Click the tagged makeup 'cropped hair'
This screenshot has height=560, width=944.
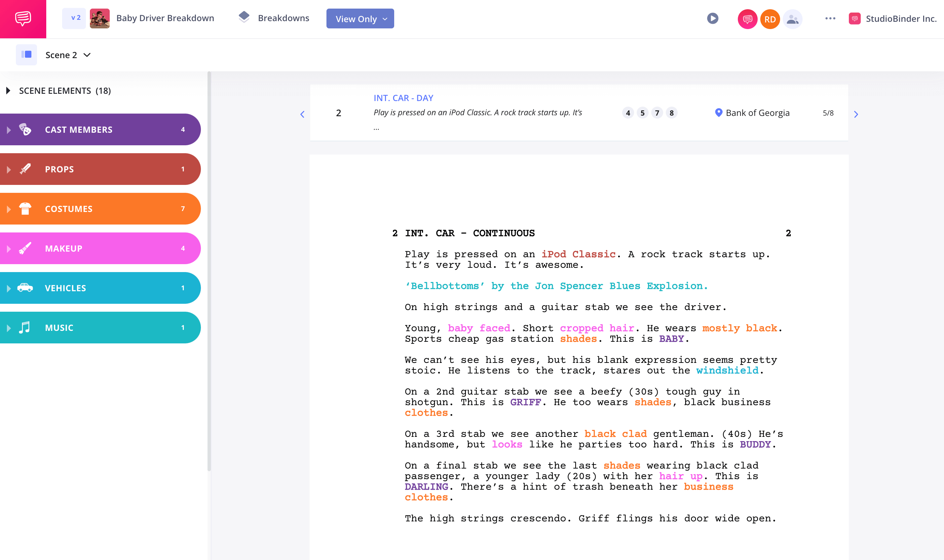[x=597, y=328]
